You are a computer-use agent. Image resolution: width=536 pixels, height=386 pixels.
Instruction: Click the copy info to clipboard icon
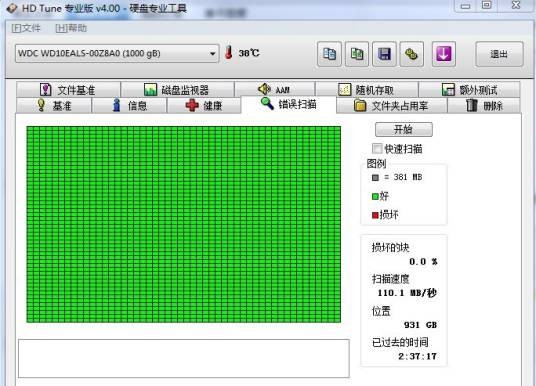(329, 54)
